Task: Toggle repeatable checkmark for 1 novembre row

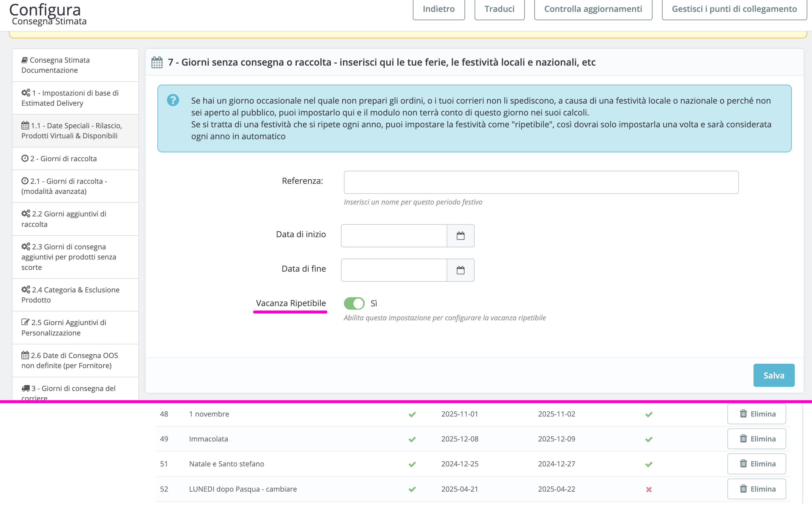Action: pyautogui.click(x=649, y=414)
